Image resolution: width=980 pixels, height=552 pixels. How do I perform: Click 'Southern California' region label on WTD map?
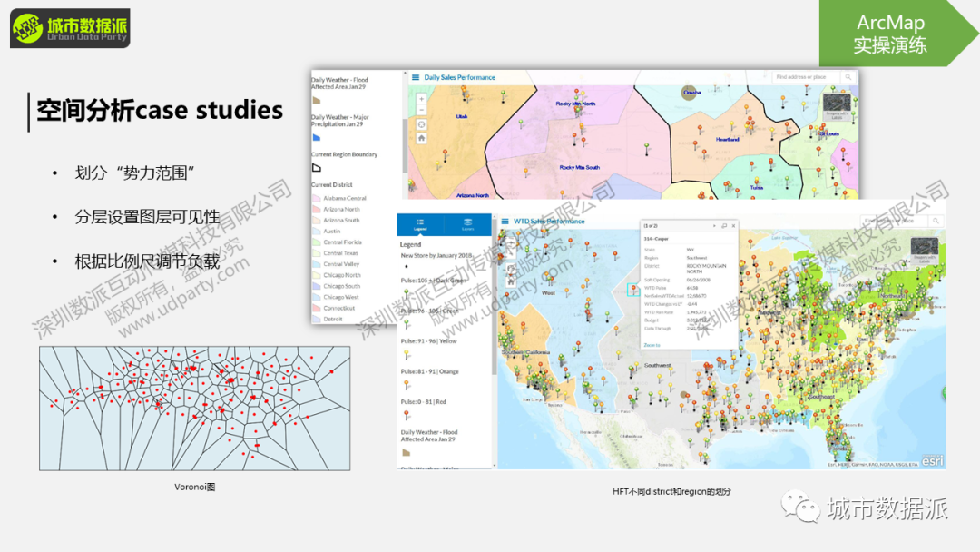[x=525, y=352]
